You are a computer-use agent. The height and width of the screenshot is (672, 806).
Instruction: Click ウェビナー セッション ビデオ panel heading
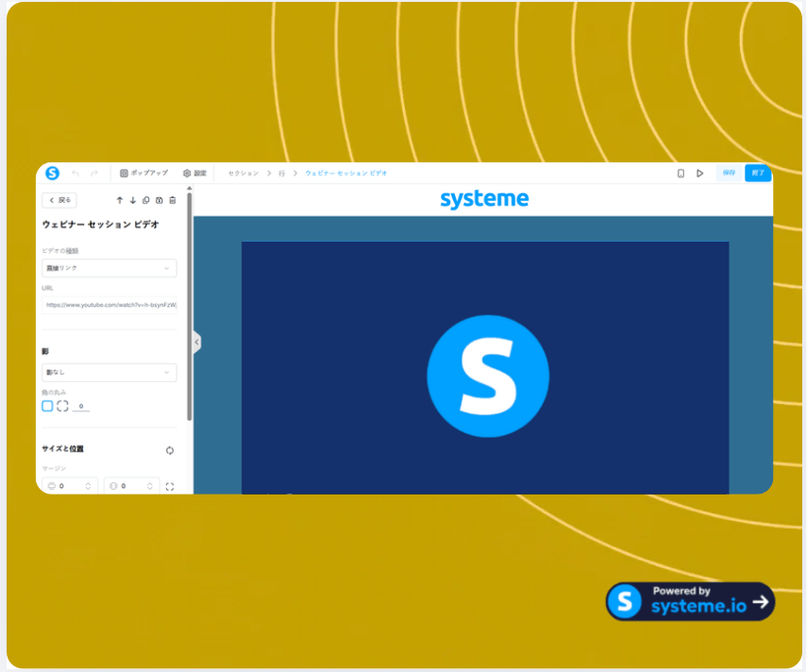coord(101,225)
